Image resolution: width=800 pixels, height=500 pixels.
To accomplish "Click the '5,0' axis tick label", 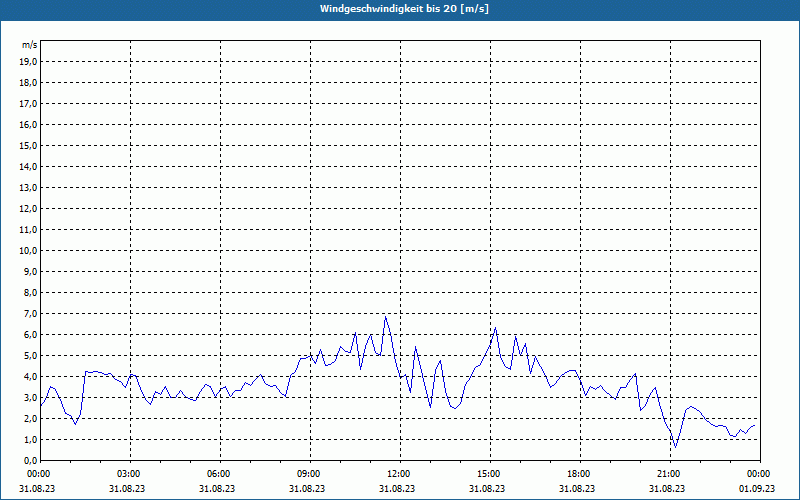I will point(30,356).
